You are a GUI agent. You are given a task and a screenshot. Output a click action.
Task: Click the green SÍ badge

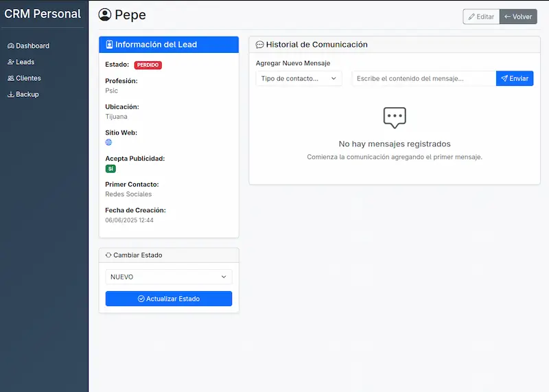[110, 169]
